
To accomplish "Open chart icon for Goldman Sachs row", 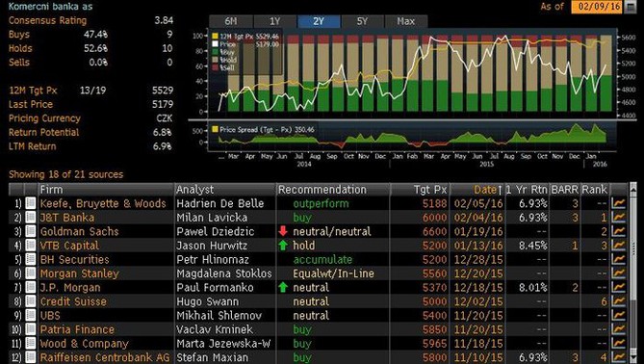I will (618, 231).
